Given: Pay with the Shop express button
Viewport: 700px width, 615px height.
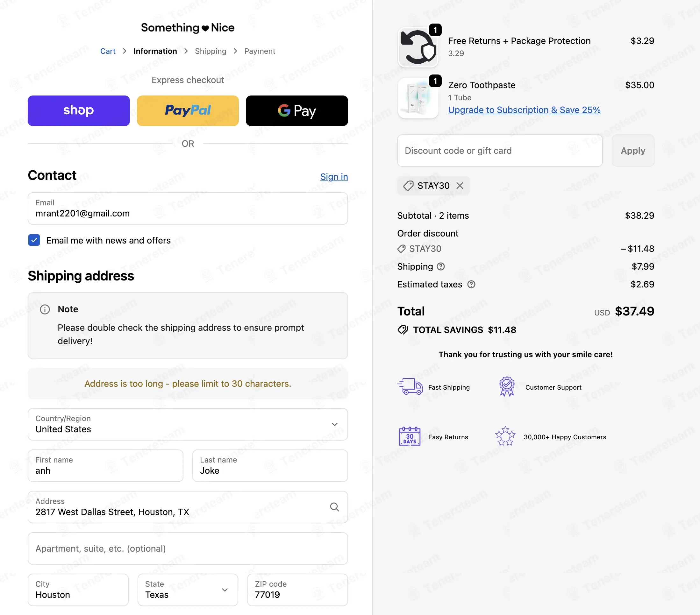Looking at the screenshot, I should point(78,110).
